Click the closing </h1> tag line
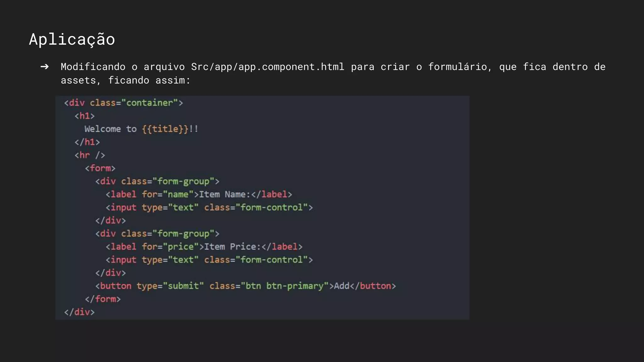 (x=87, y=142)
